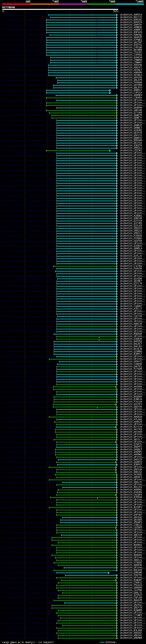This screenshot has height=644, width=146.
Task: Select the UniRef100_A8HME4 label
Action: pos(131,95)
